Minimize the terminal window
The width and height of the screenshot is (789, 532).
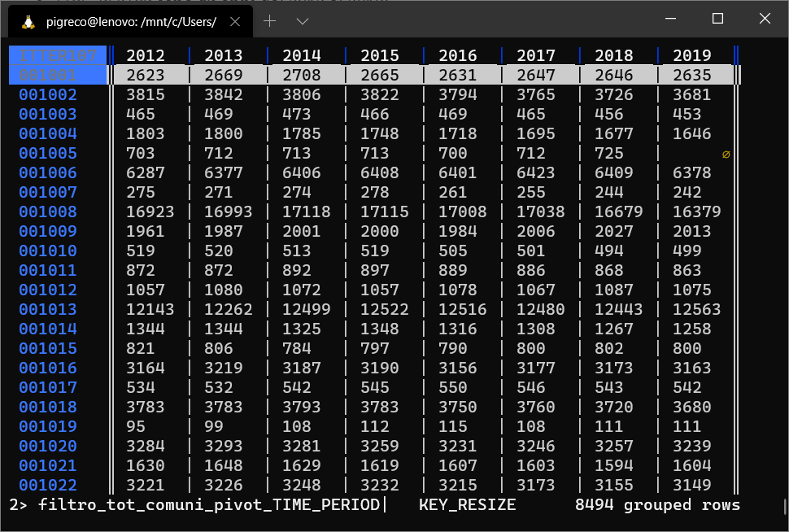coord(670,19)
